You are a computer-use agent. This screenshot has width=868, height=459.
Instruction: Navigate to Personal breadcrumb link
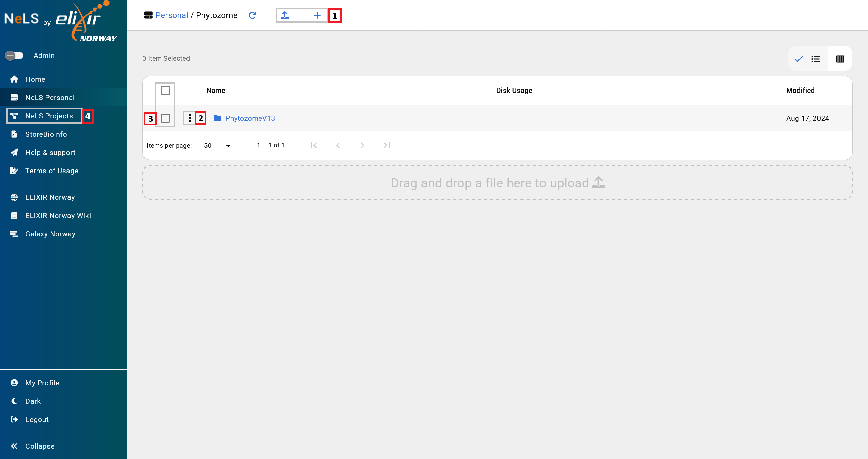(172, 15)
